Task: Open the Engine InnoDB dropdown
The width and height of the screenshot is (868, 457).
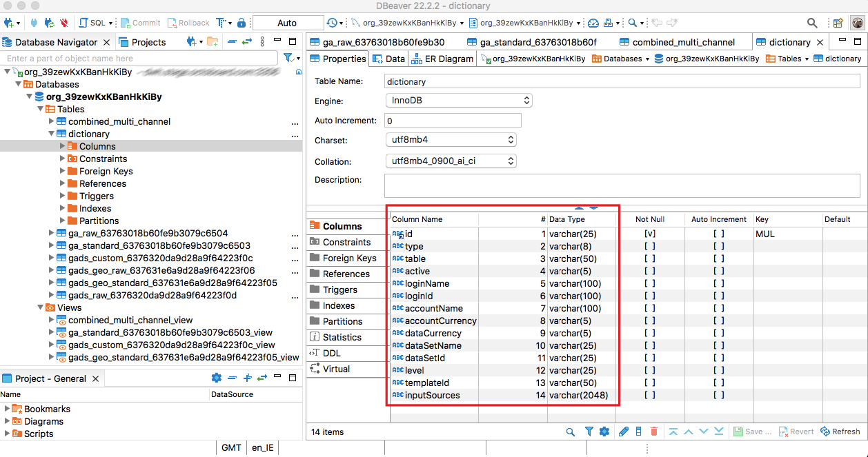Action: (x=459, y=101)
